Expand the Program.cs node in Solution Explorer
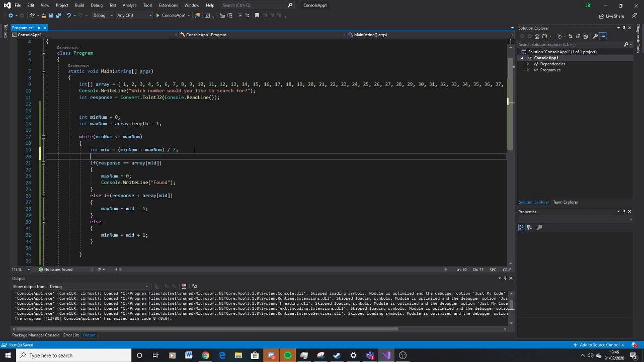 (528, 70)
